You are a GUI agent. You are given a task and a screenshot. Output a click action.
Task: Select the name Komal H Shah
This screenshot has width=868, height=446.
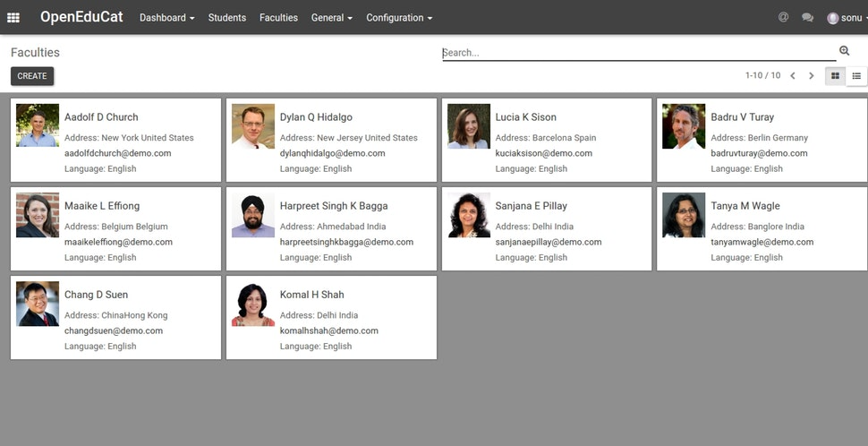[x=312, y=294]
